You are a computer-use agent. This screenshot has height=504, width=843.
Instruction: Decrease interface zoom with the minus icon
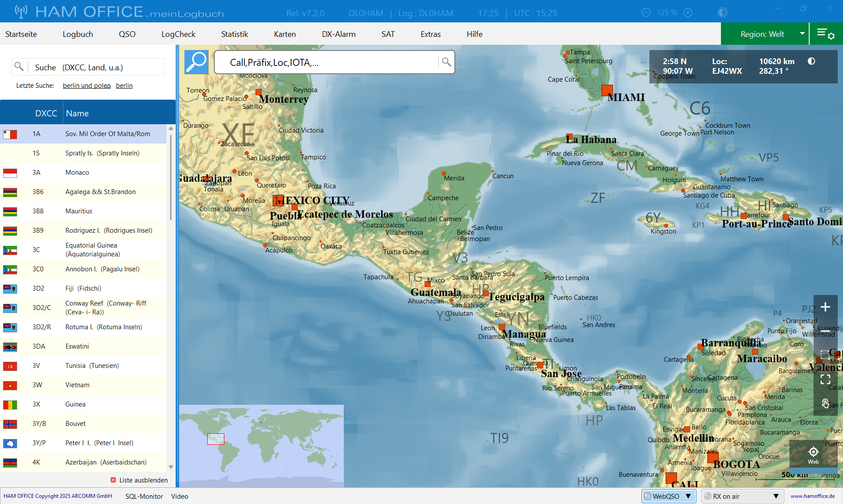(x=646, y=13)
